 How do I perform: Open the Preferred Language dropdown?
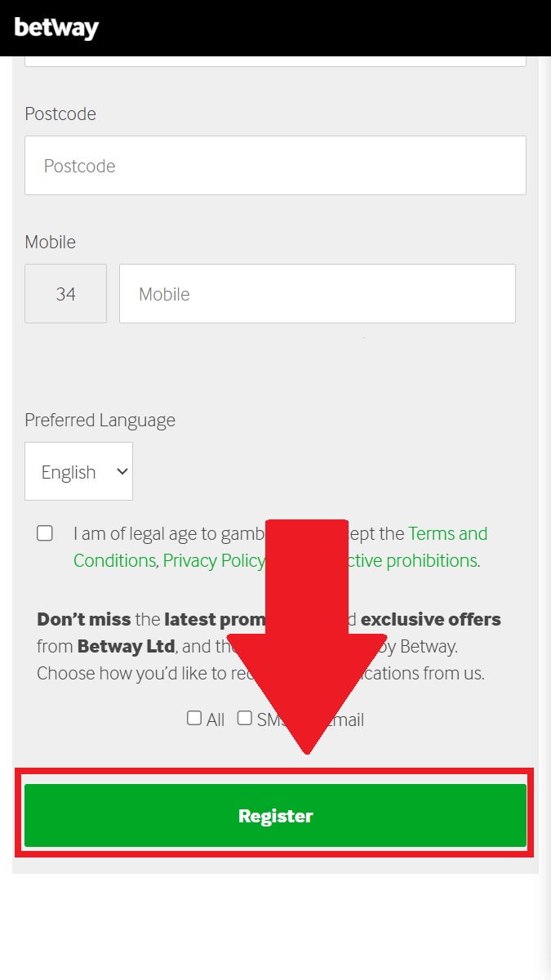78,472
